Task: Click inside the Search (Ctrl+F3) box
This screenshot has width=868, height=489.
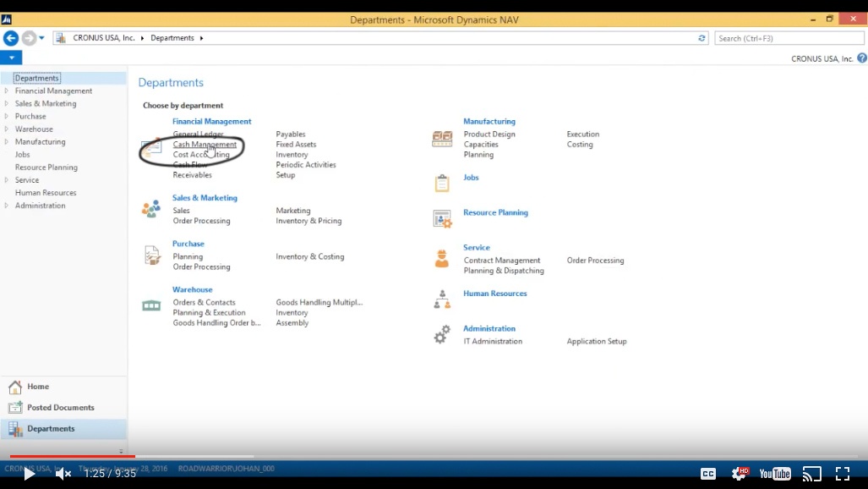Action: click(x=789, y=38)
